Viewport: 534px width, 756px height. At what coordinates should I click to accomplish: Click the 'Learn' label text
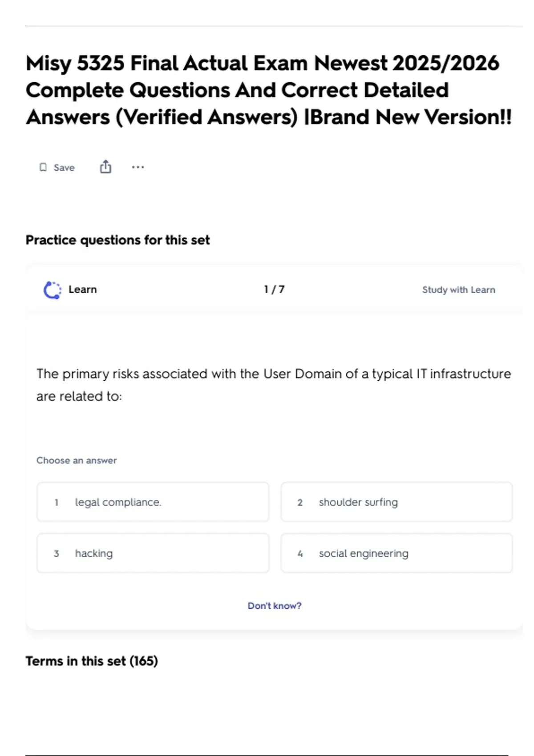point(83,290)
